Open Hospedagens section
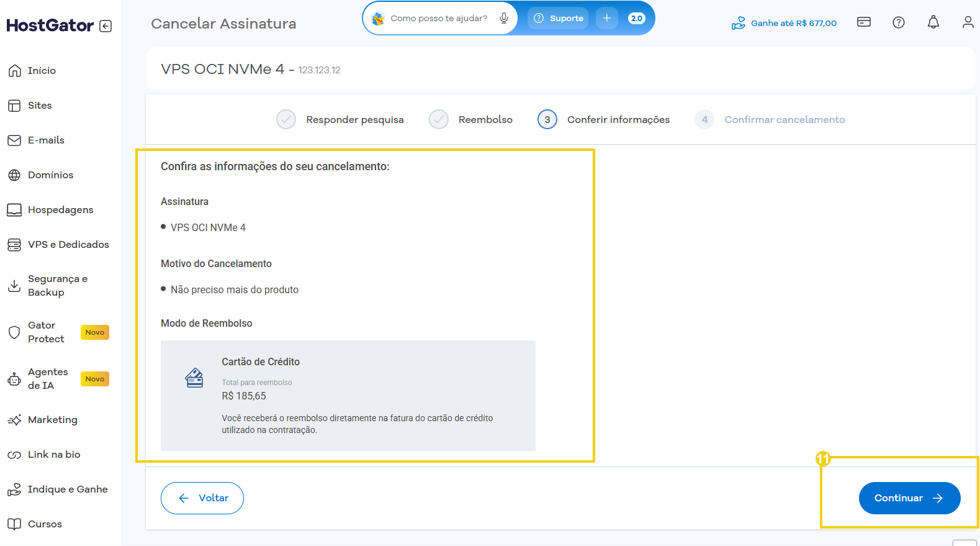Viewport: 980px width, 546px height. coord(60,210)
